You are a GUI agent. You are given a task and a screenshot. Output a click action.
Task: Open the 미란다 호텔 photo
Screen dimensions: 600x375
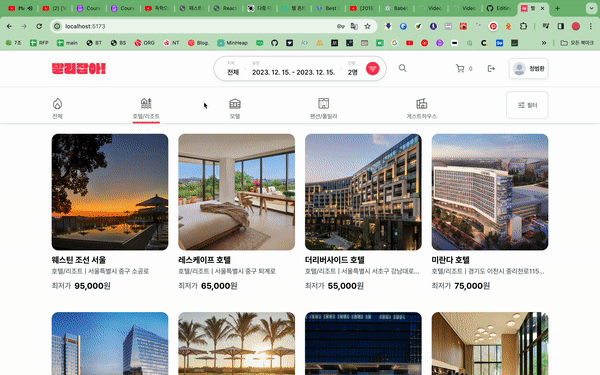(490, 192)
